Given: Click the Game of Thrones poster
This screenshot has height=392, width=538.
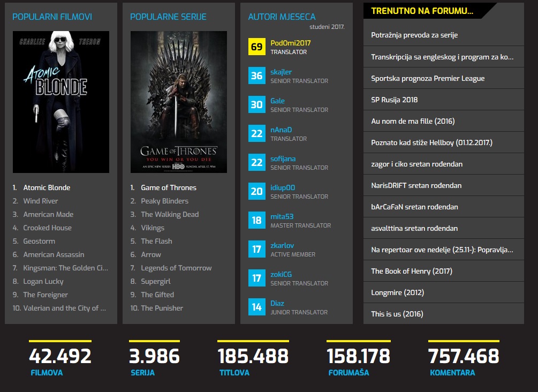Looking at the screenshot, I should tap(178, 102).
